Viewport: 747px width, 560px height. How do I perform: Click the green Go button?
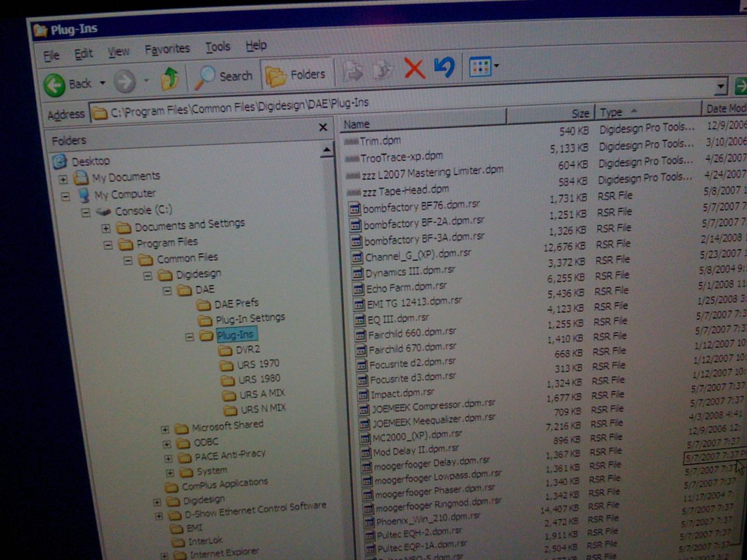coord(741,86)
